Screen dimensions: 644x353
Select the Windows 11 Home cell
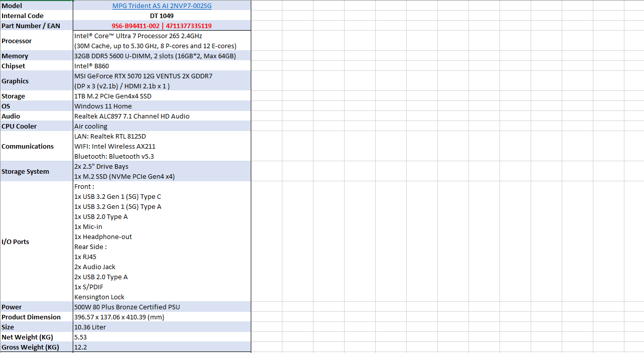pyautogui.click(x=103, y=106)
